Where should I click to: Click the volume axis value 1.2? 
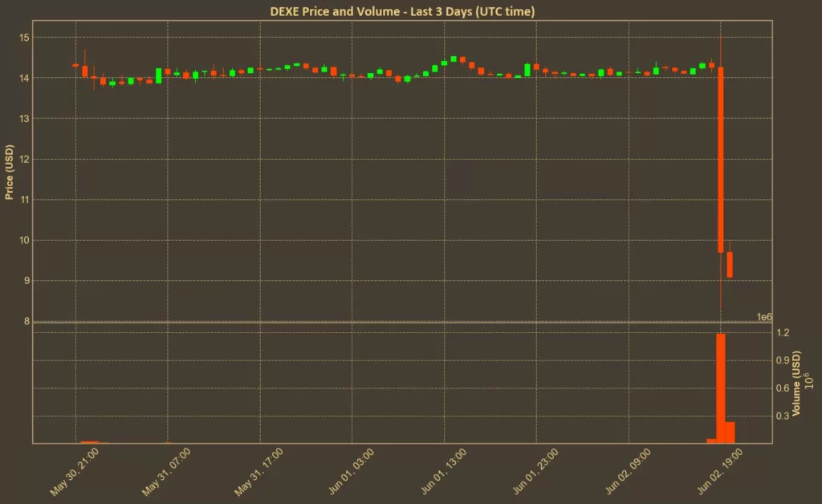tap(783, 333)
